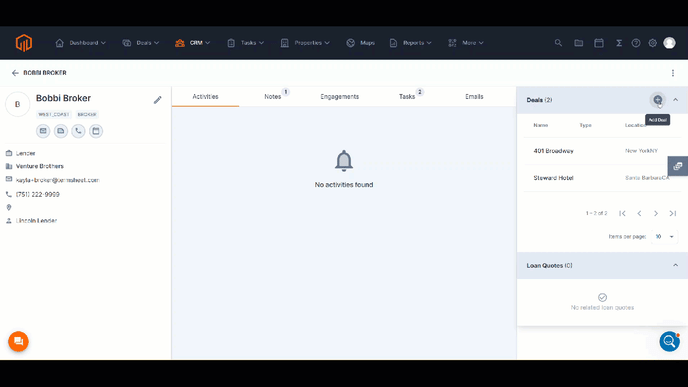
Task: Open the calendar icon in header
Action: [x=599, y=43]
